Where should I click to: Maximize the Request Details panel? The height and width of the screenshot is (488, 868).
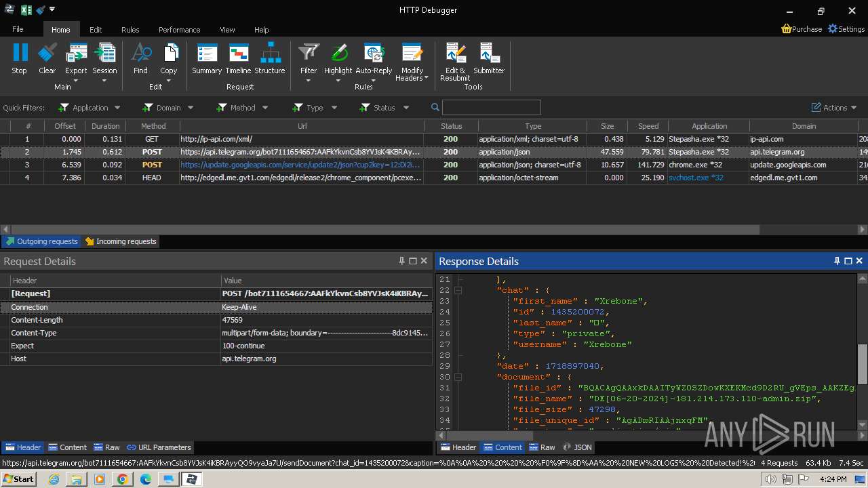point(413,261)
